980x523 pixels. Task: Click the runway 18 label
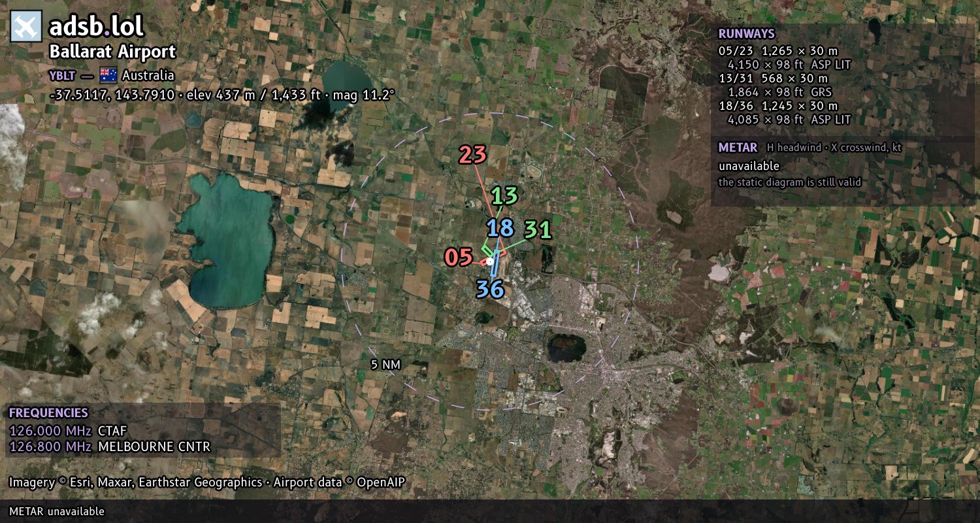(x=500, y=228)
